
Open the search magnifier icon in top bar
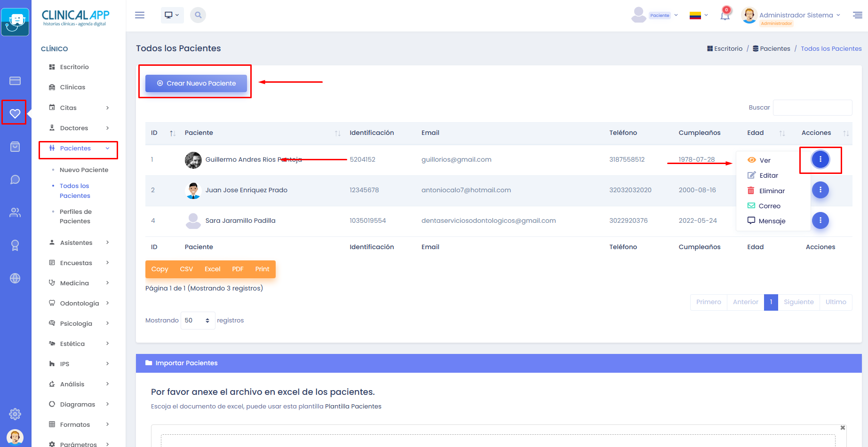click(x=198, y=15)
